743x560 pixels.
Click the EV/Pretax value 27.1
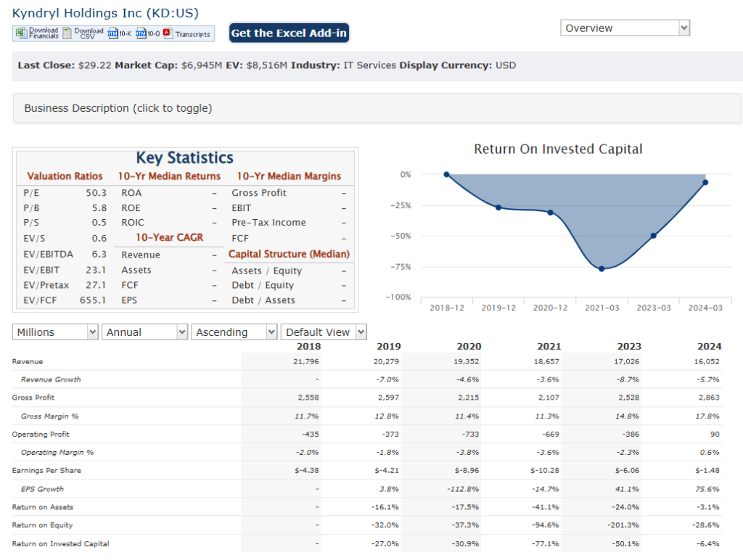[x=97, y=285]
